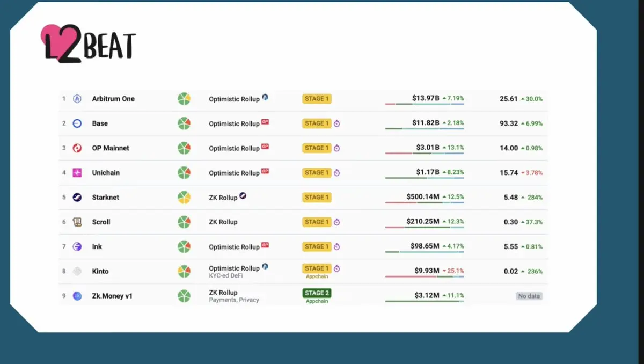Click the No data label for Zk.Money
This screenshot has height=364, width=644.
pyautogui.click(x=529, y=296)
